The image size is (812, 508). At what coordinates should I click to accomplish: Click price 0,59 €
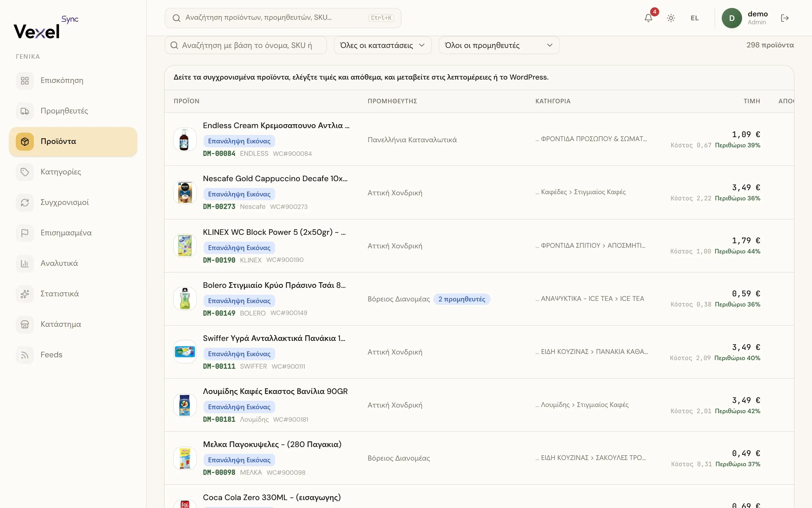point(746,294)
